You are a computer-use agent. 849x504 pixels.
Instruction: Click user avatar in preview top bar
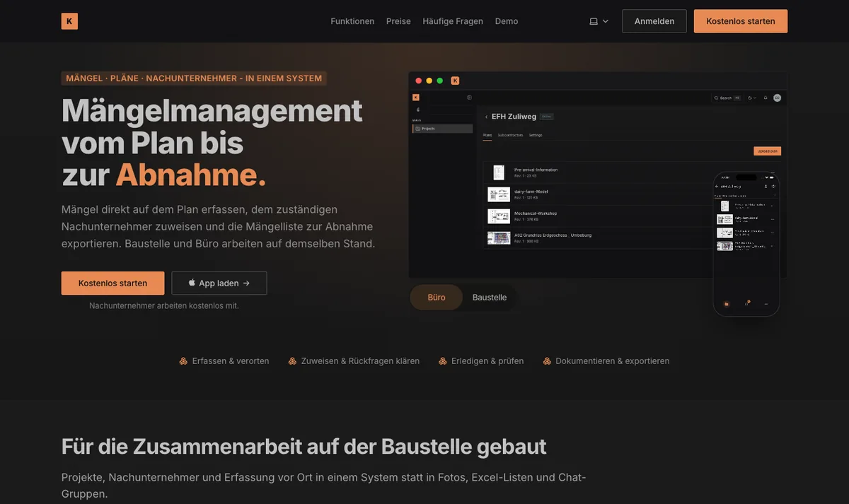click(777, 98)
